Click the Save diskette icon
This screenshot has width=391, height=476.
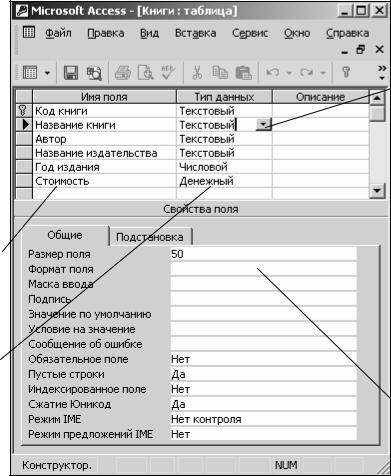click(x=71, y=72)
